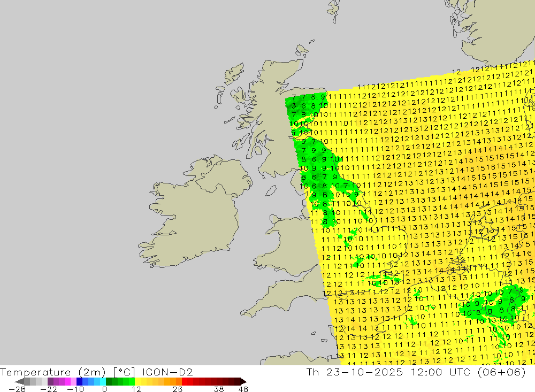Click the legend label '-28'
535x392 pixels.
(x=17, y=389)
